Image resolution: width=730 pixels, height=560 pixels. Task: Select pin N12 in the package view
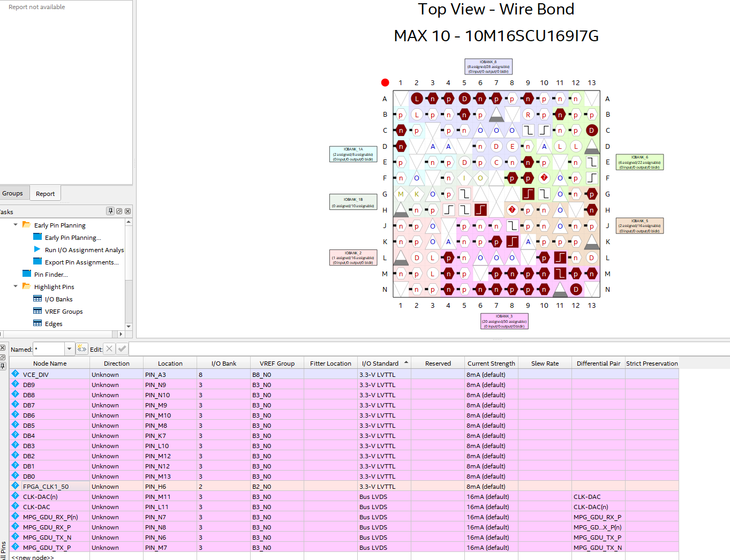(576, 290)
